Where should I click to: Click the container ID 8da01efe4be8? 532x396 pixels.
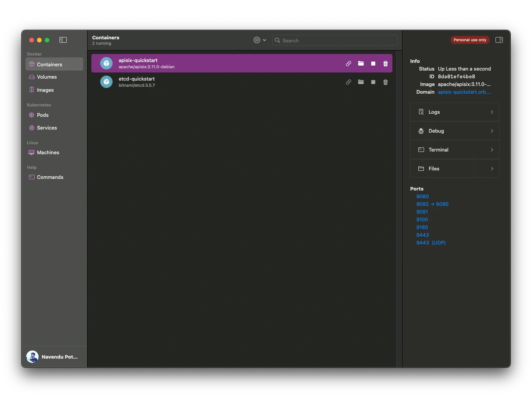pos(456,76)
